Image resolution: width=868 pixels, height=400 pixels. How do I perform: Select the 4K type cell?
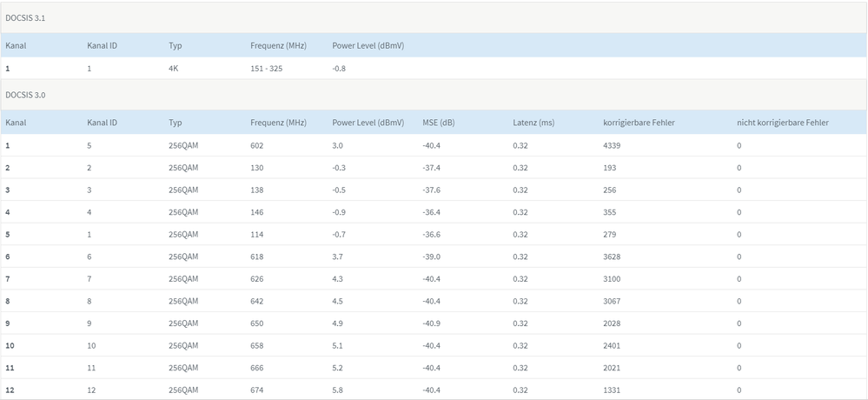(174, 68)
